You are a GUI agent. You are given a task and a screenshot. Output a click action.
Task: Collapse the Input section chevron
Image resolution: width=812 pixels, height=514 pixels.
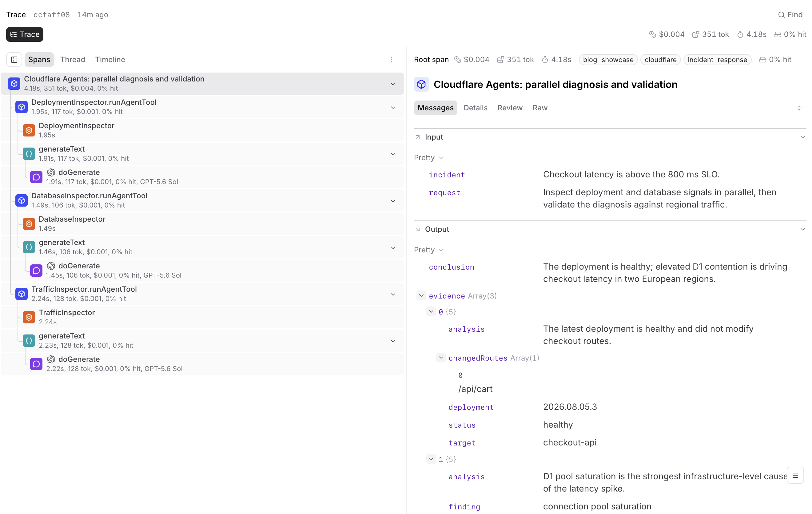pyautogui.click(x=802, y=137)
